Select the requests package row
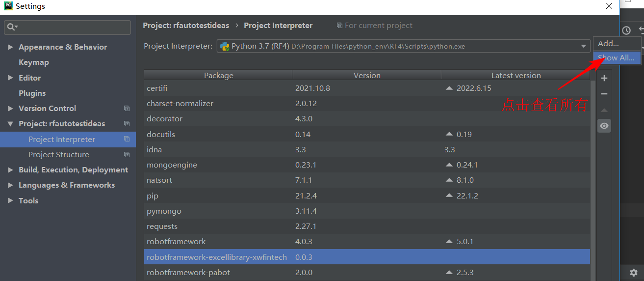 367,226
